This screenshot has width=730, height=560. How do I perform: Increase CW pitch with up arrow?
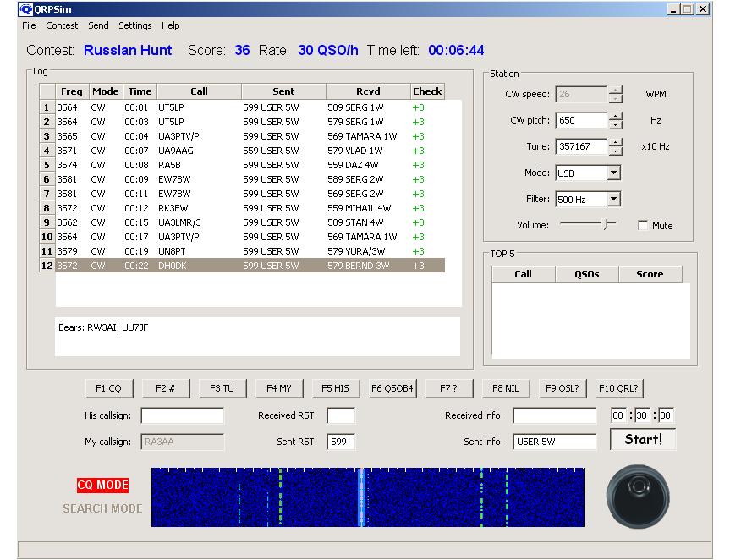(616, 117)
